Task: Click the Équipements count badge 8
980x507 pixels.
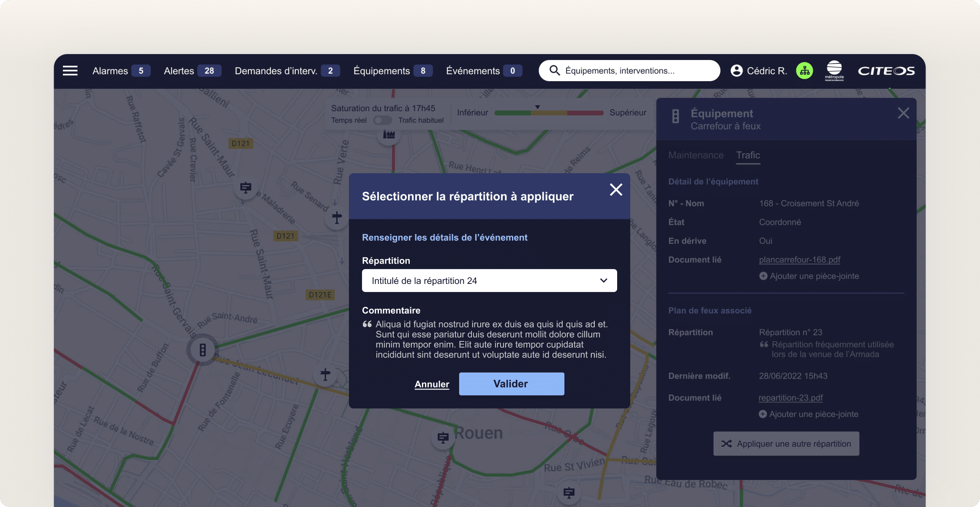Action: [423, 71]
